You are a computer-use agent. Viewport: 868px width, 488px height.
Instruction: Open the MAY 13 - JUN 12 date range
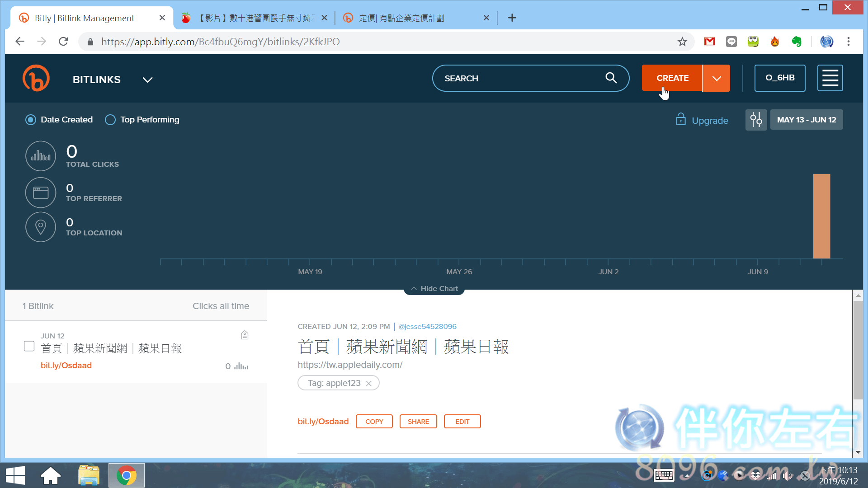click(807, 120)
